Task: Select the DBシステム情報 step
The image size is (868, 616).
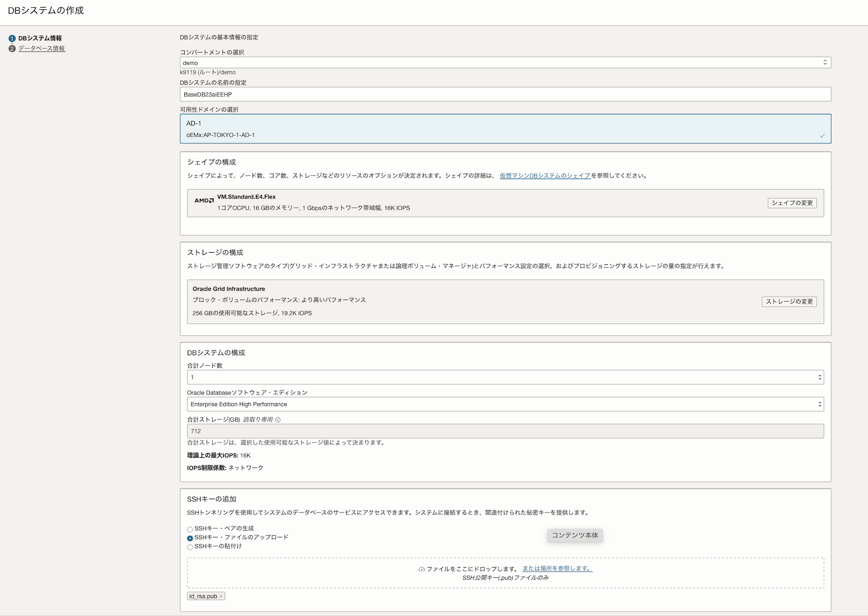Action: 40,38
